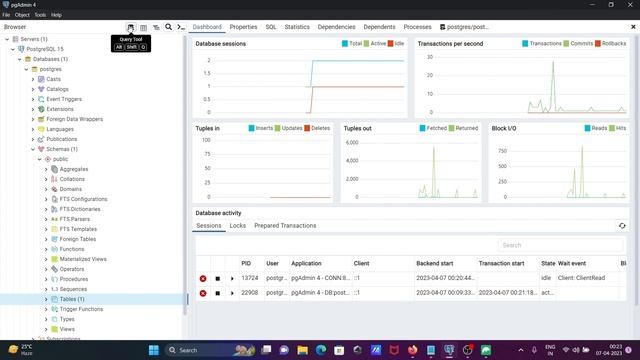
Task: Switch to the Dependencies tab
Action: click(336, 27)
